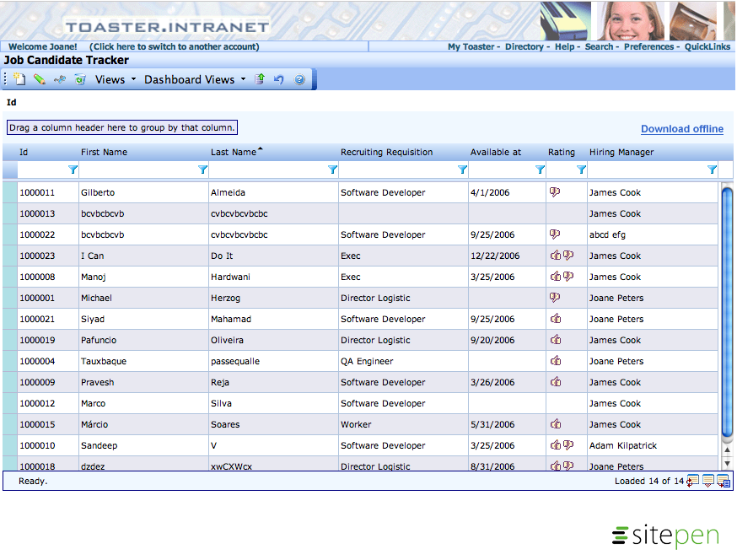Select the '12/22/2006' date cell

pos(507,256)
